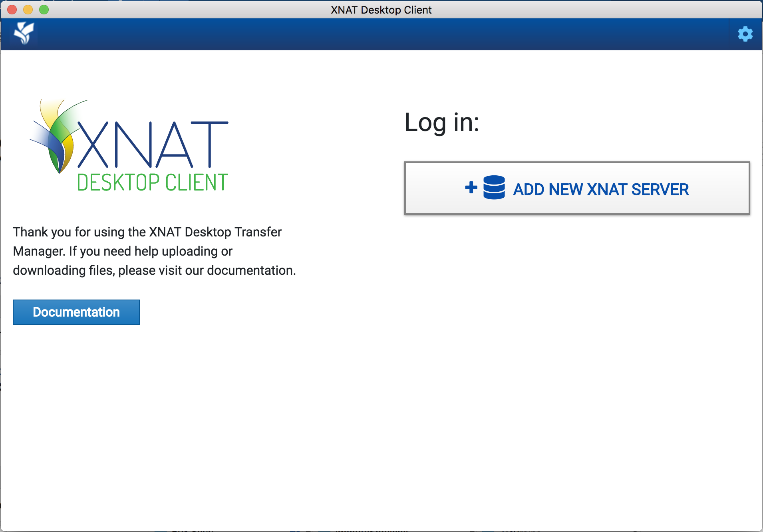Click the XNAT Desktop Client window title

pyautogui.click(x=381, y=10)
